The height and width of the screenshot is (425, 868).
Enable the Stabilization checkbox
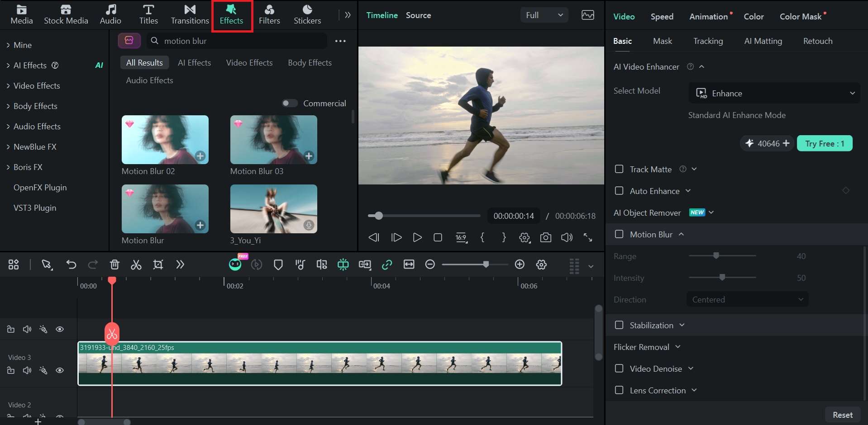coord(619,325)
